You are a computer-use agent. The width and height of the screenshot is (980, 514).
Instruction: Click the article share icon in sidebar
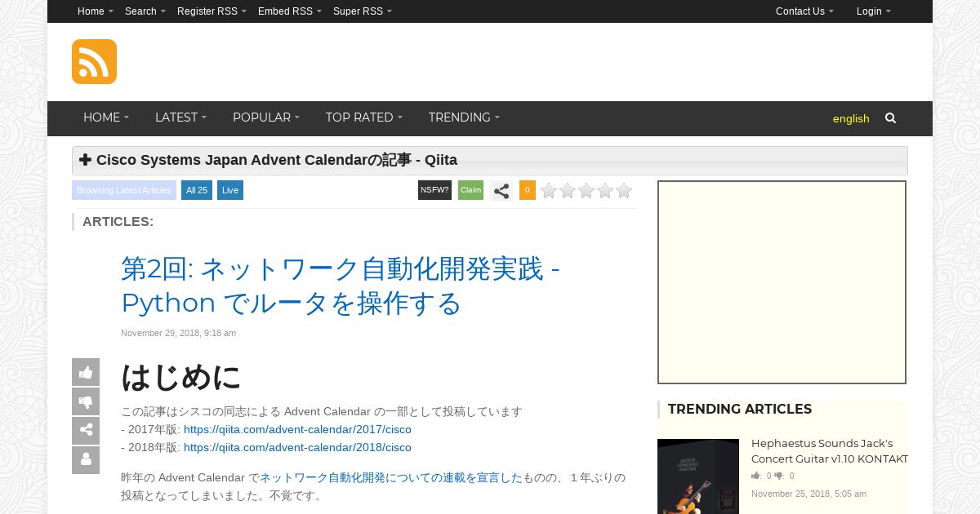pyautogui.click(x=86, y=431)
